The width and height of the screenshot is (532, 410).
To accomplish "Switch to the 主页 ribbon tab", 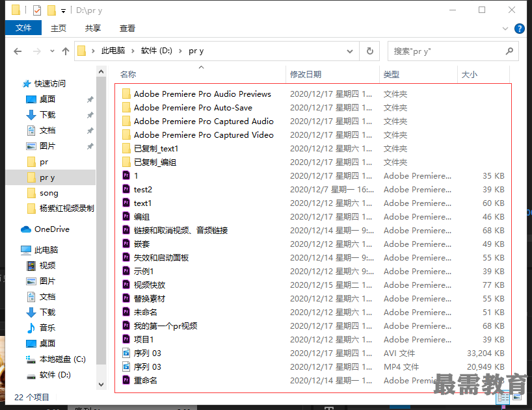I will [x=59, y=28].
